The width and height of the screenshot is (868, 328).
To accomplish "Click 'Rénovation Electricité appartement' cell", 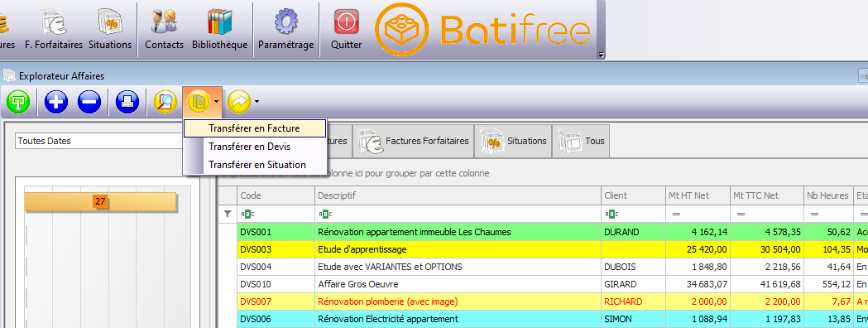I will [458, 319].
